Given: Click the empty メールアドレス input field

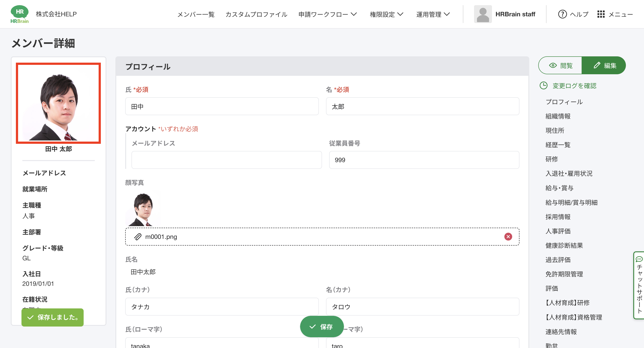Looking at the screenshot, I should [x=227, y=160].
